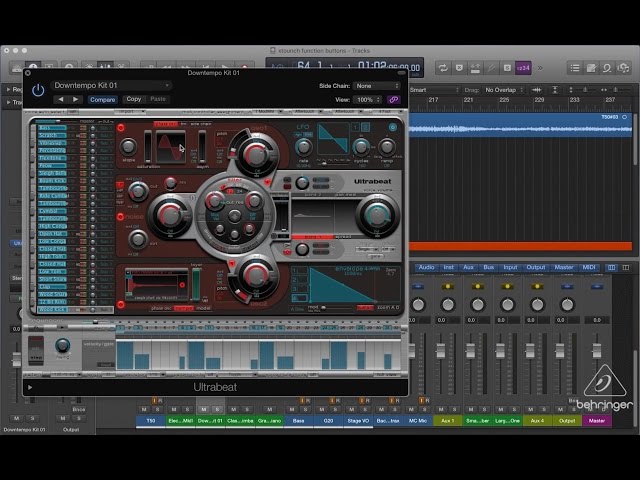Click the waveform zoom icon
The width and height of the screenshot is (640, 480).
click(x=537, y=90)
